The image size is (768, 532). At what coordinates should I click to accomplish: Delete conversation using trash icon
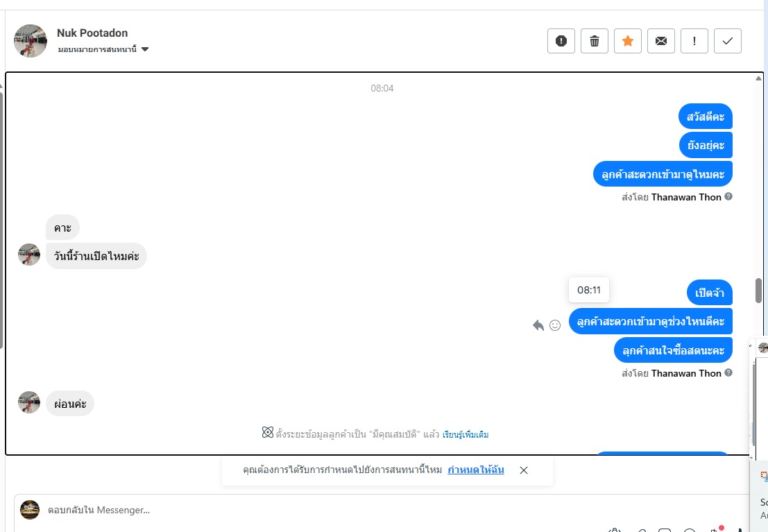click(594, 41)
